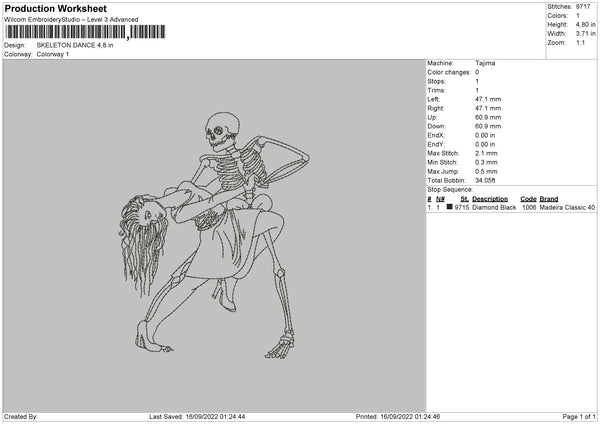
Task: Click the Production Worksheet title
Action: click(x=55, y=9)
